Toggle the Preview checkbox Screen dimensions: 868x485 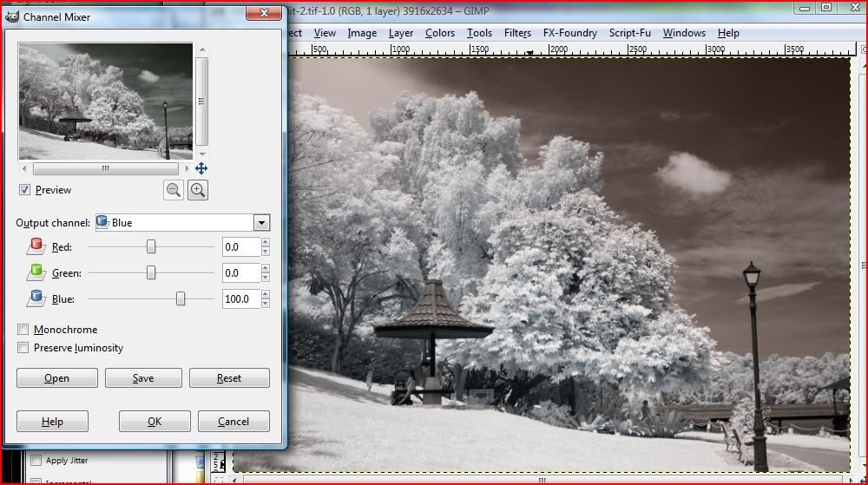coord(24,190)
